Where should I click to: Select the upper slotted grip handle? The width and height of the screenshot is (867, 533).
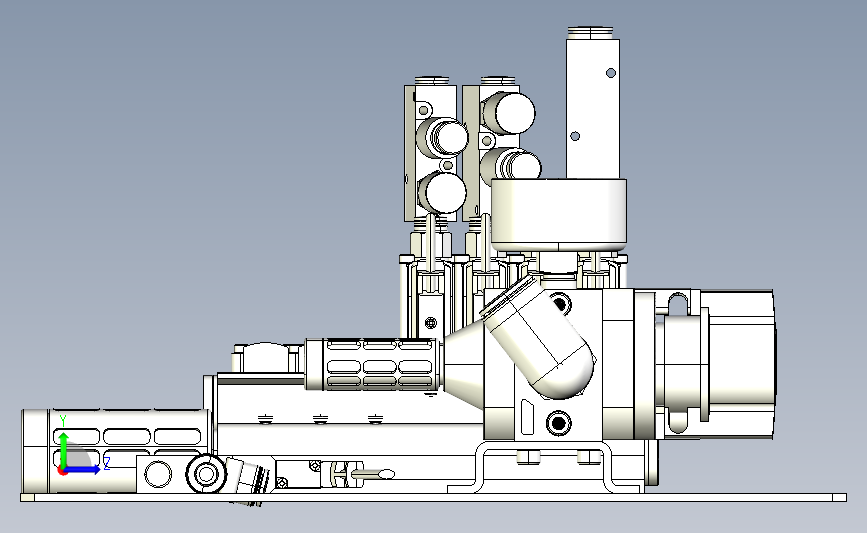tap(373, 365)
